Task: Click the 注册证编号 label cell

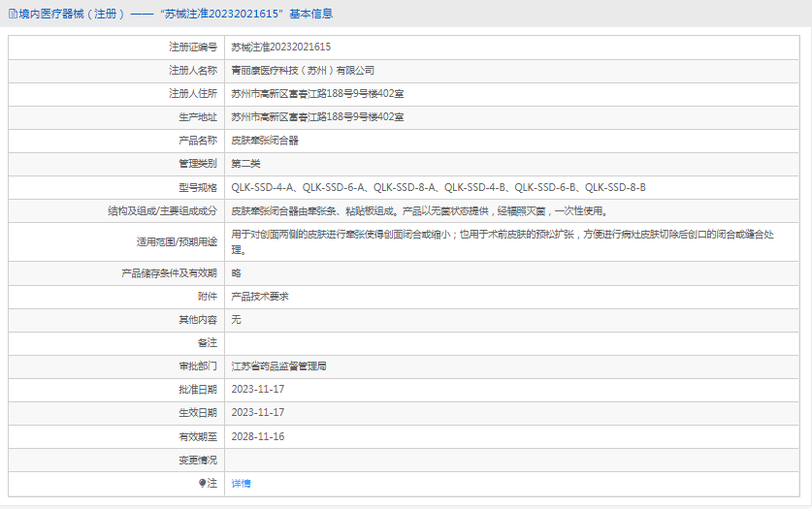Action: coord(193,48)
